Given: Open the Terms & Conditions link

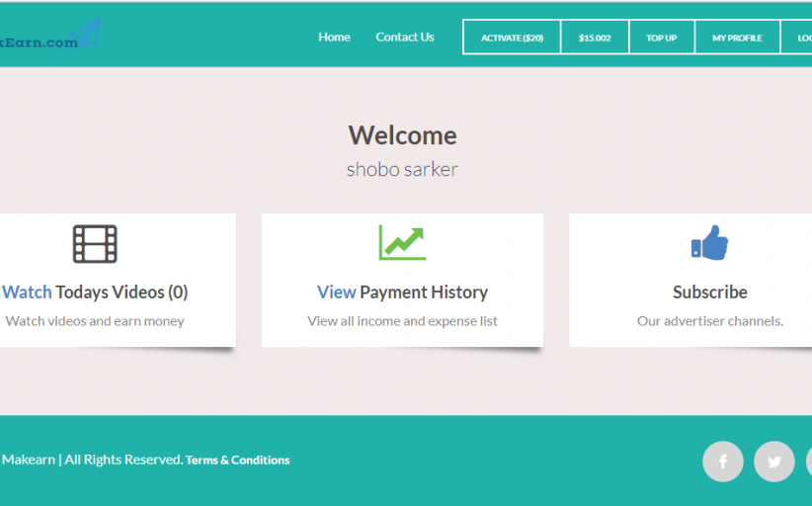Looking at the screenshot, I should [x=237, y=461].
